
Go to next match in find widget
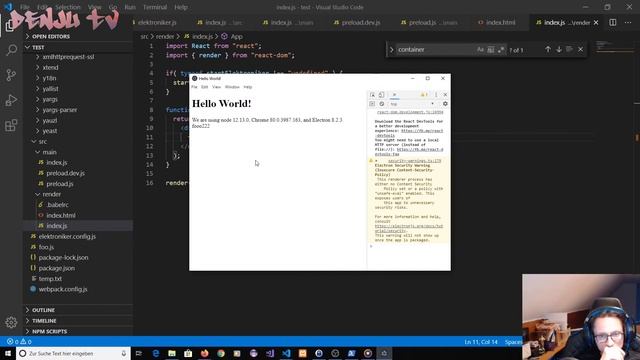pyautogui.click(x=559, y=49)
